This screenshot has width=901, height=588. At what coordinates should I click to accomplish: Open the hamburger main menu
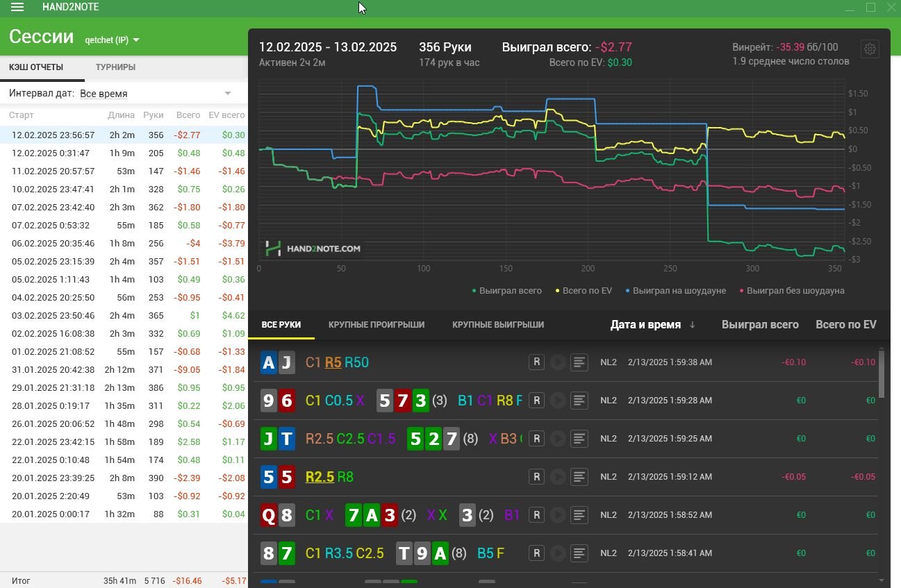point(17,7)
